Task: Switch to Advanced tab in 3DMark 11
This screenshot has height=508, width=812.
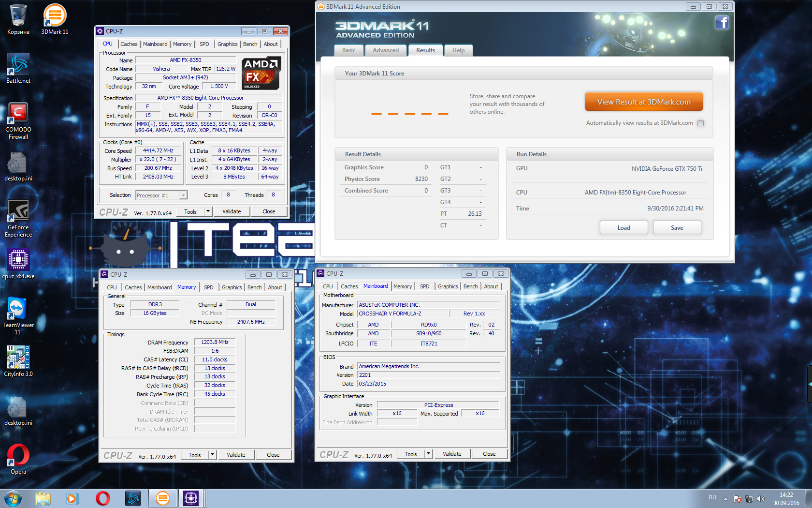Action: 386,50
